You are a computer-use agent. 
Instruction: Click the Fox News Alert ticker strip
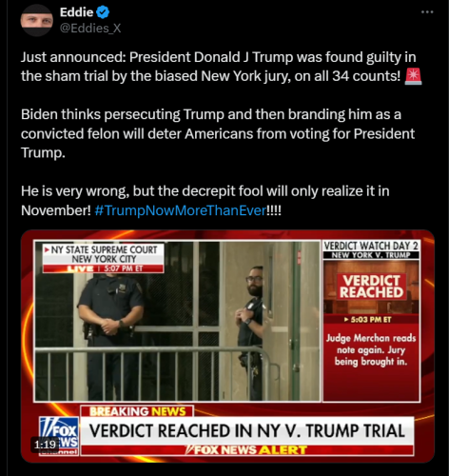coord(247,450)
